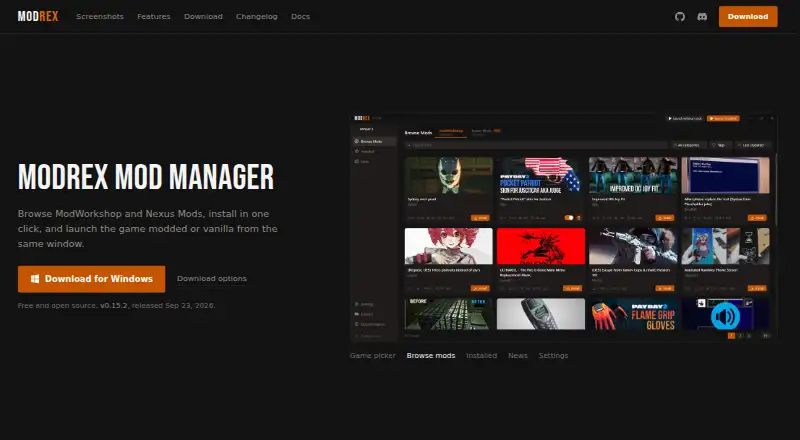Viewport: 800px width, 440px height.
Task: Select Browse Mods in the preview sidebar
Action: click(374, 141)
